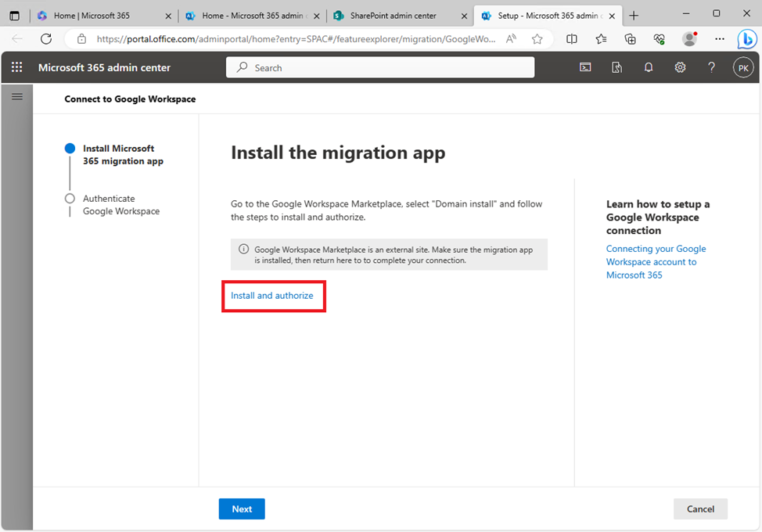762x532 pixels.
Task: Click the Read aloud icon in address bar
Action: [x=511, y=39]
